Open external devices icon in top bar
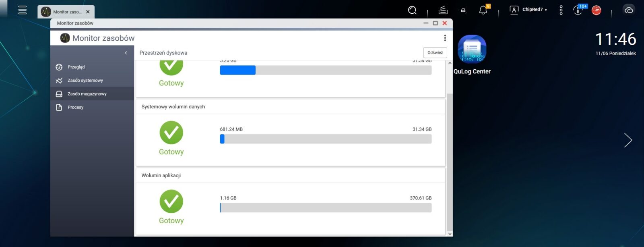 (463, 10)
